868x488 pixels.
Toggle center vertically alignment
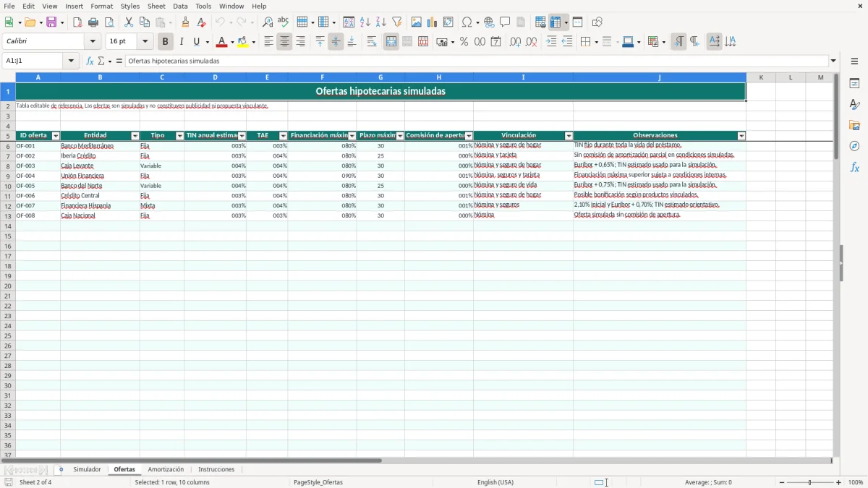pyautogui.click(x=336, y=42)
